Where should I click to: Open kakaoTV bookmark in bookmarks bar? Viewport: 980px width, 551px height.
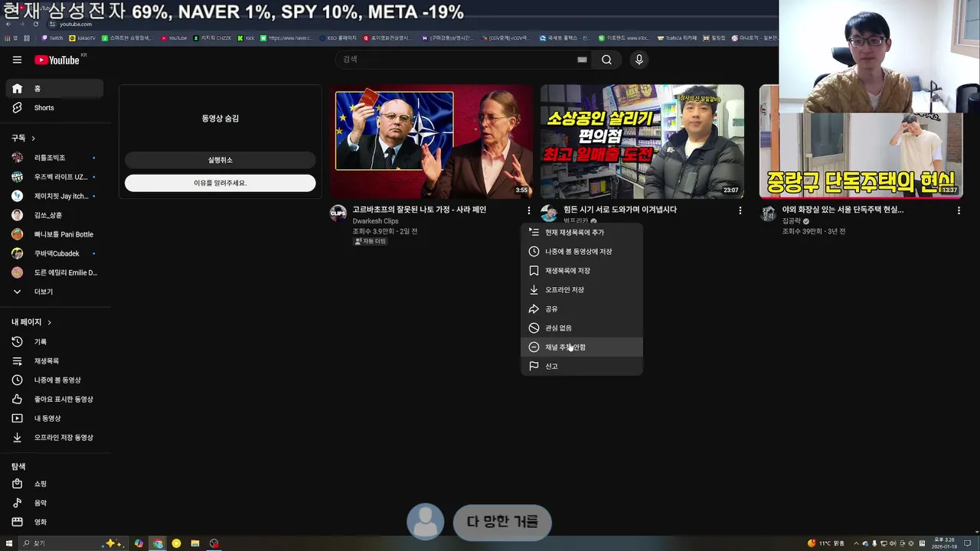[x=83, y=37]
